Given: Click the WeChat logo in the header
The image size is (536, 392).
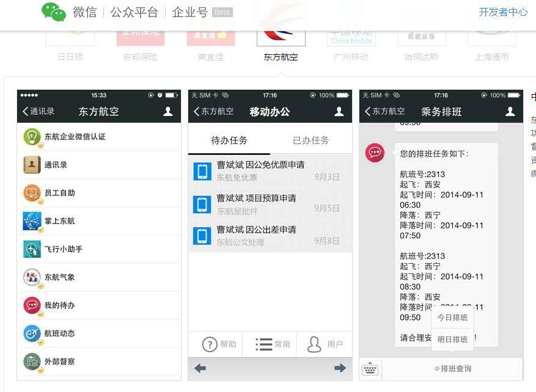Looking at the screenshot, I should pos(54,12).
